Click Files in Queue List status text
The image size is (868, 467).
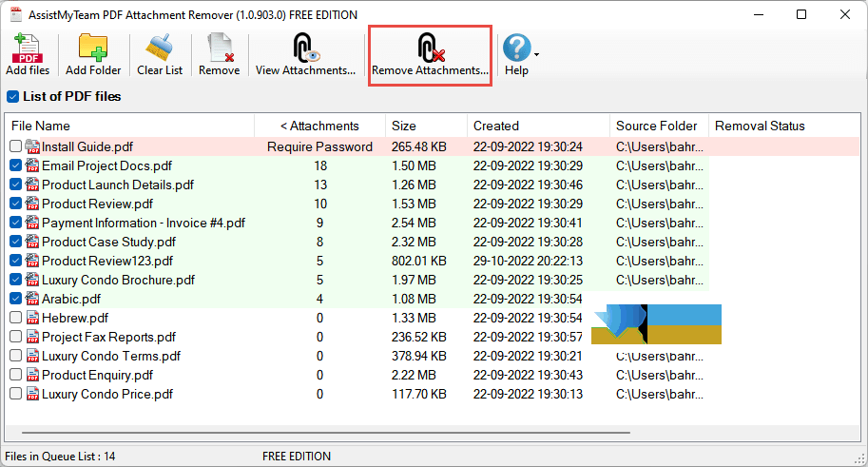pos(60,457)
